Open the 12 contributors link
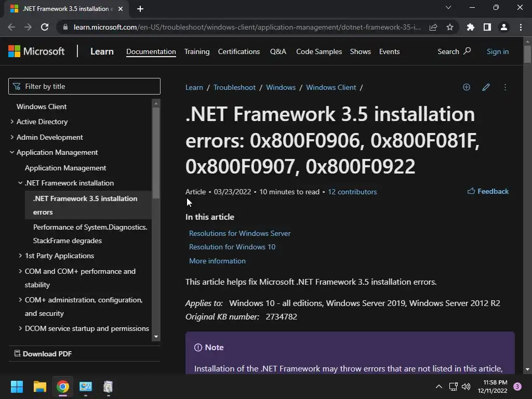The image size is (532, 399). 352,192
